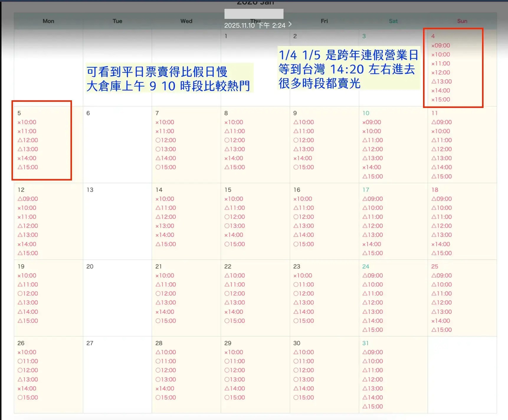
Task: Pick the 11:00 slot on January 29
Action: click(x=235, y=361)
